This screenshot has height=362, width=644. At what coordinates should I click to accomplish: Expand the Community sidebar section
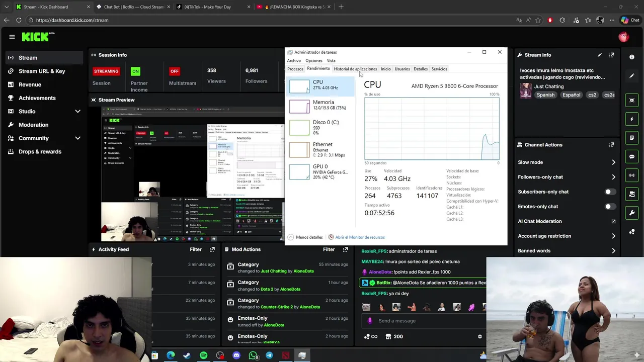(77, 138)
